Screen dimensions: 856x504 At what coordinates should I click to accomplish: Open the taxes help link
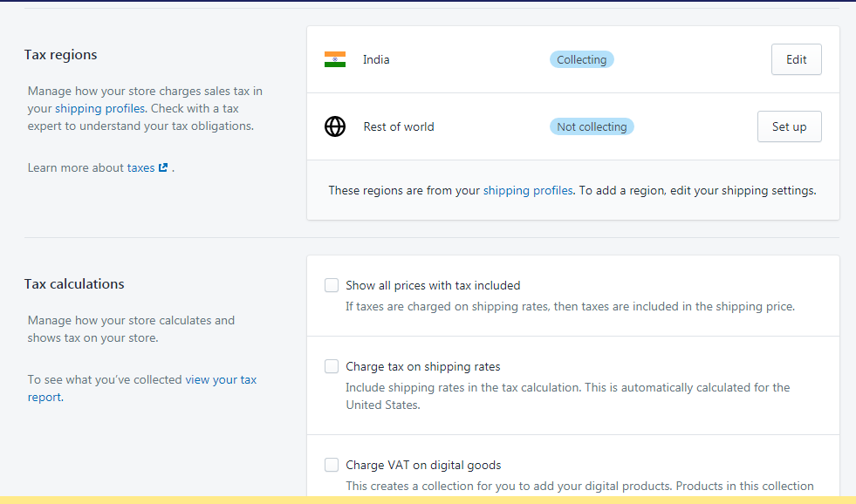[140, 167]
